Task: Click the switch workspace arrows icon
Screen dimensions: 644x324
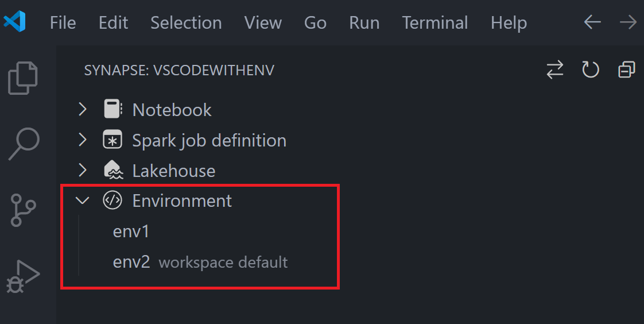Action: point(555,70)
